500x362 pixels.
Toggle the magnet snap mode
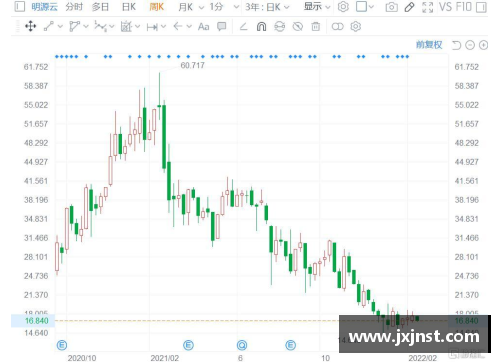click(261, 26)
